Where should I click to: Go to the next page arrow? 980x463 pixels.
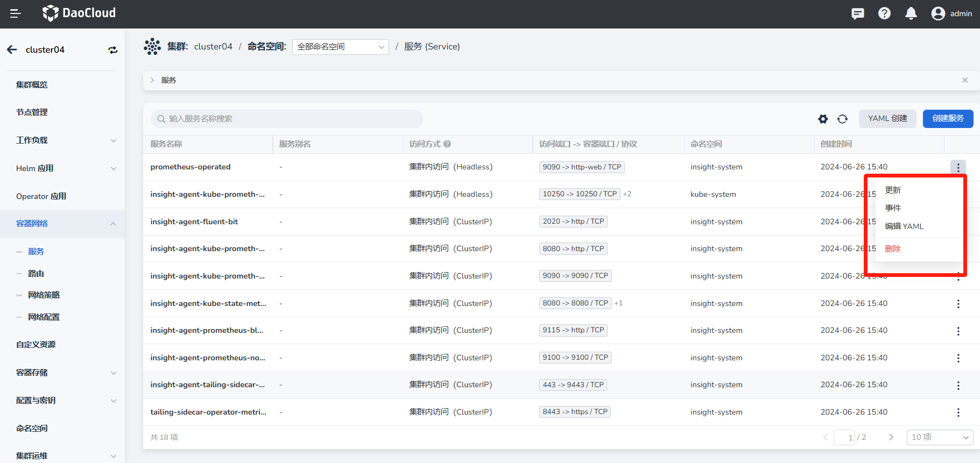tap(891, 437)
